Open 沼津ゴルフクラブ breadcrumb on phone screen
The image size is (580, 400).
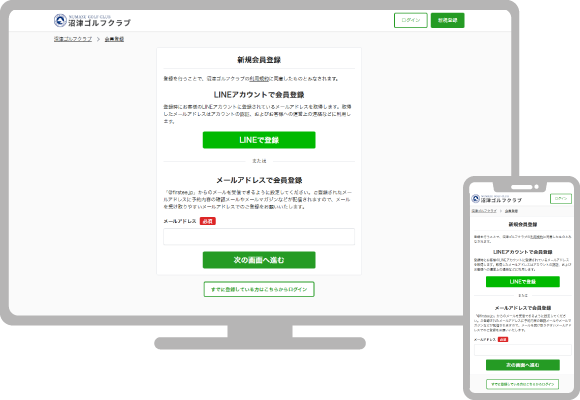coord(484,211)
